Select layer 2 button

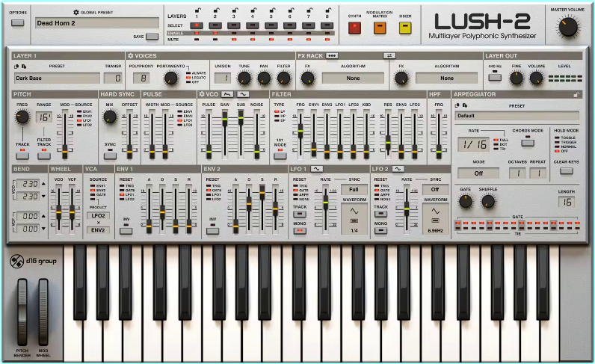tap(215, 26)
